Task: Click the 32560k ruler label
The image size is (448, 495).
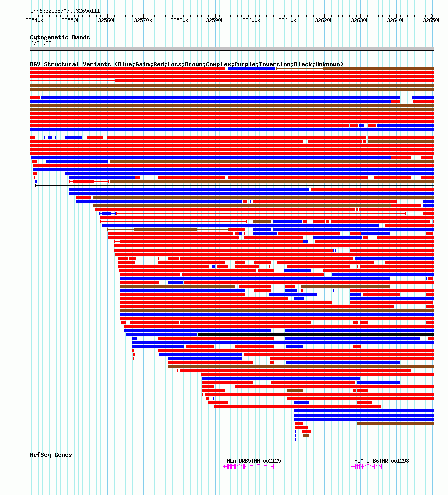Action: tap(107, 20)
